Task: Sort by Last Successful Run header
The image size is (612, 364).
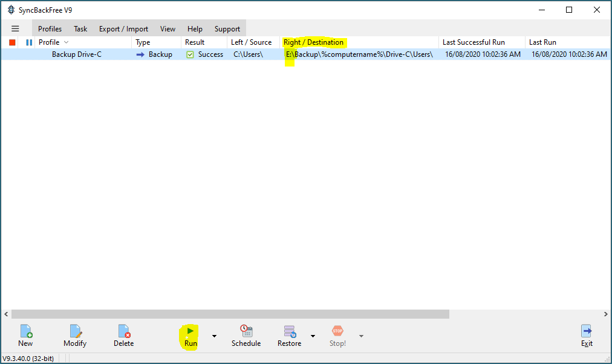Action: pos(483,42)
